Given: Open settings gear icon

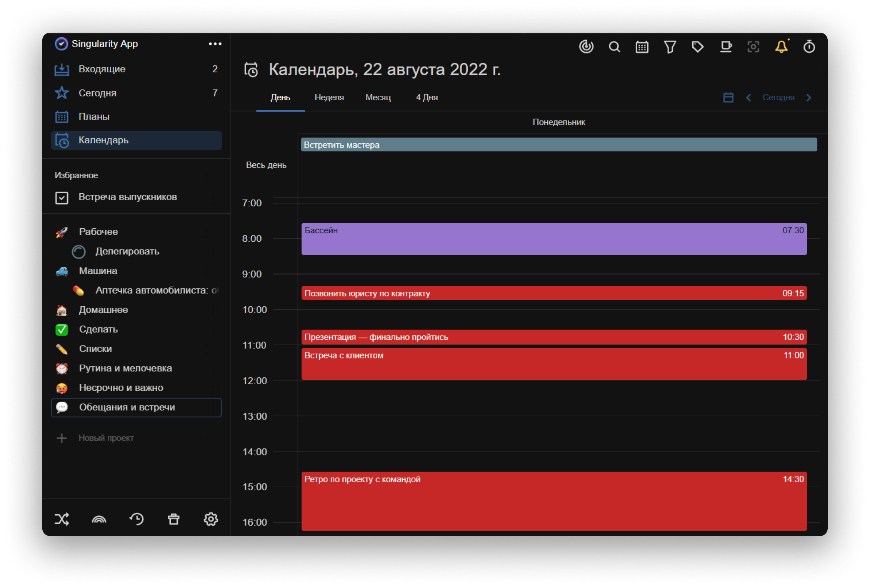Looking at the screenshot, I should [x=211, y=519].
